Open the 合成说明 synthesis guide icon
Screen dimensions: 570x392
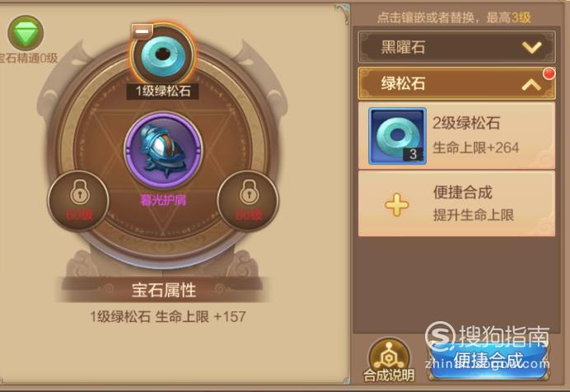click(x=389, y=360)
